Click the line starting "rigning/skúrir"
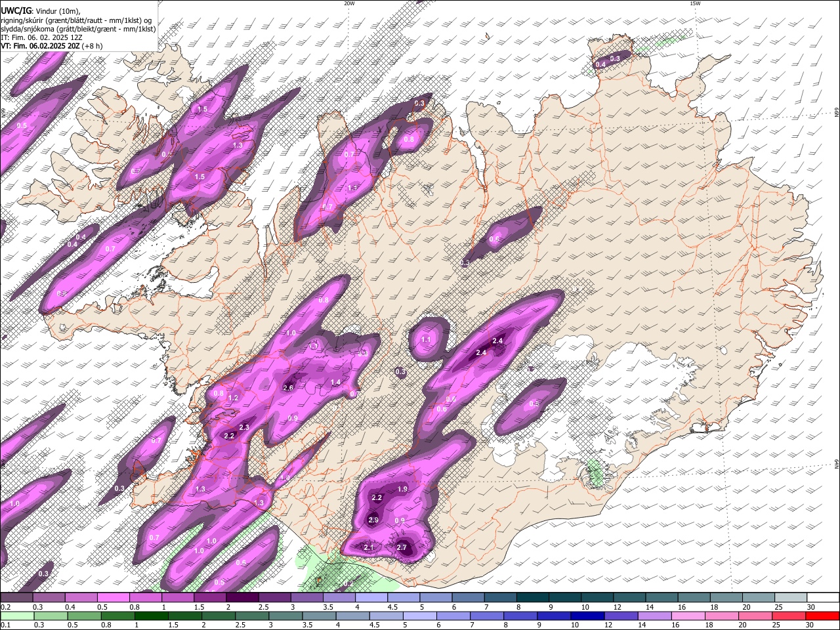 click(x=76, y=20)
